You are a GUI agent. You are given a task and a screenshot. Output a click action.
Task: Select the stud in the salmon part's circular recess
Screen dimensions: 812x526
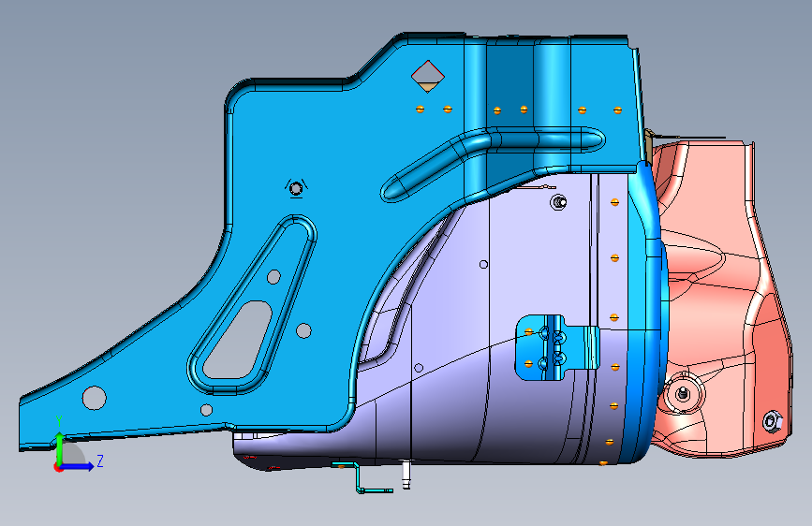[x=683, y=394]
